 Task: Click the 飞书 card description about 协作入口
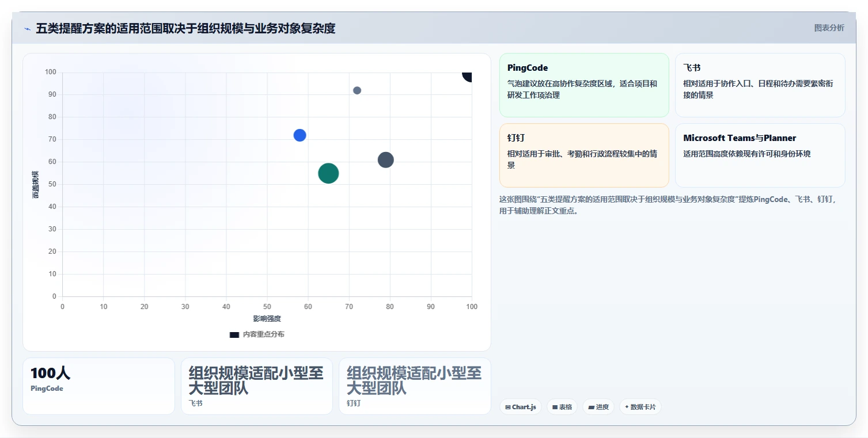758,89
